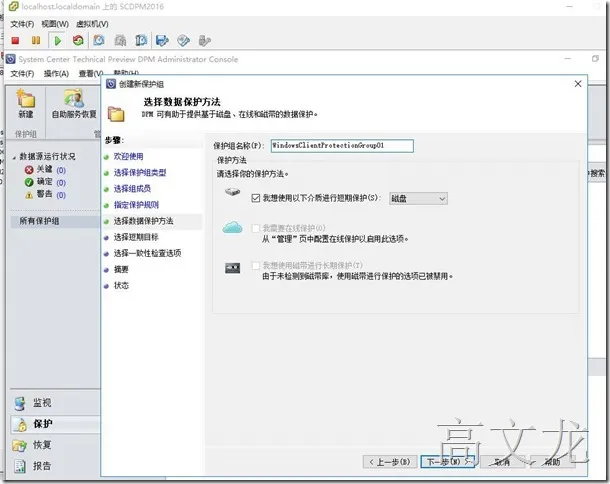The image size is (610, 484).
Task: Open the 磁盘 media dropdown
Action: [418, 198]
